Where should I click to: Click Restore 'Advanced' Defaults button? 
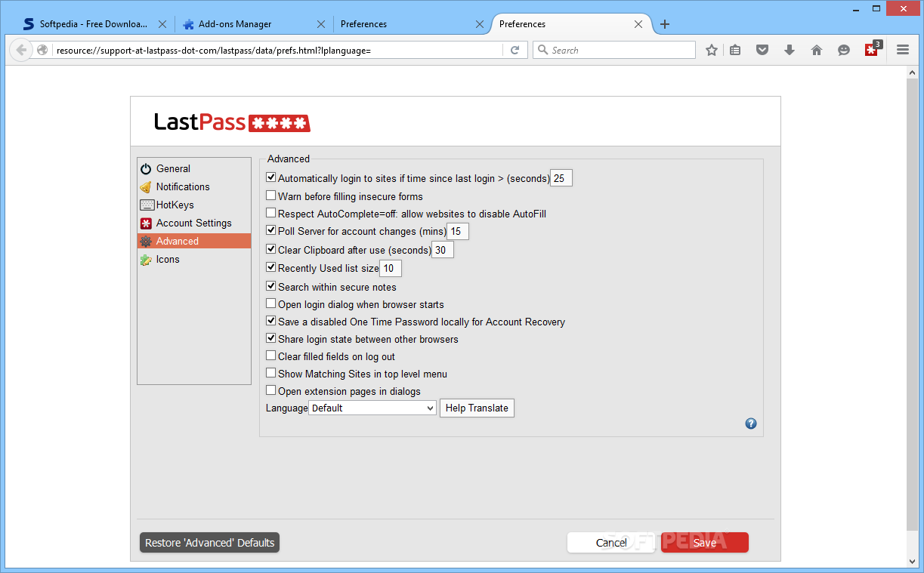(x=209, y=543)
